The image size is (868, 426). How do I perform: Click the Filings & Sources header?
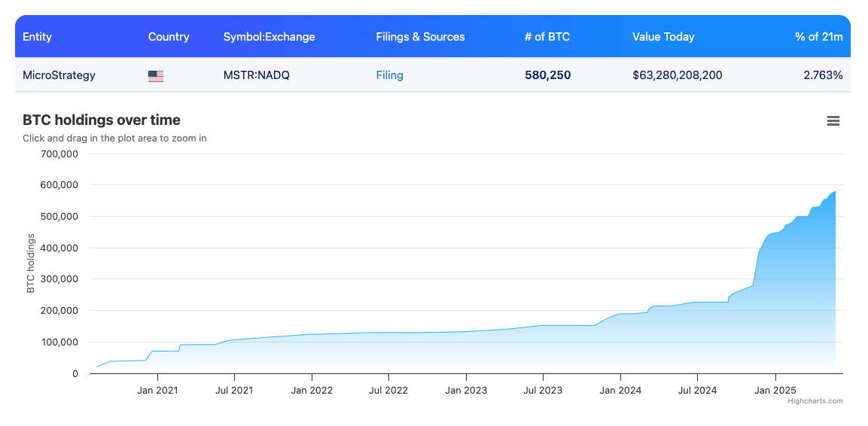[x=420, y=37]
